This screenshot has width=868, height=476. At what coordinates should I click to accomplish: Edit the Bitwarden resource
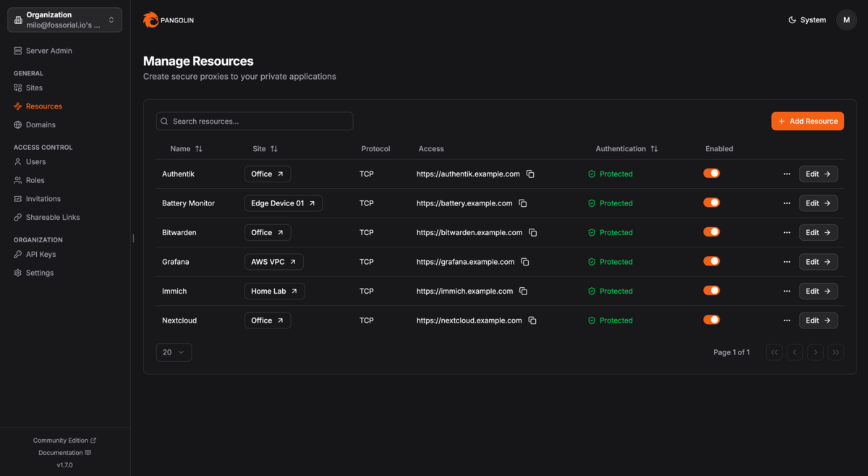818,232
